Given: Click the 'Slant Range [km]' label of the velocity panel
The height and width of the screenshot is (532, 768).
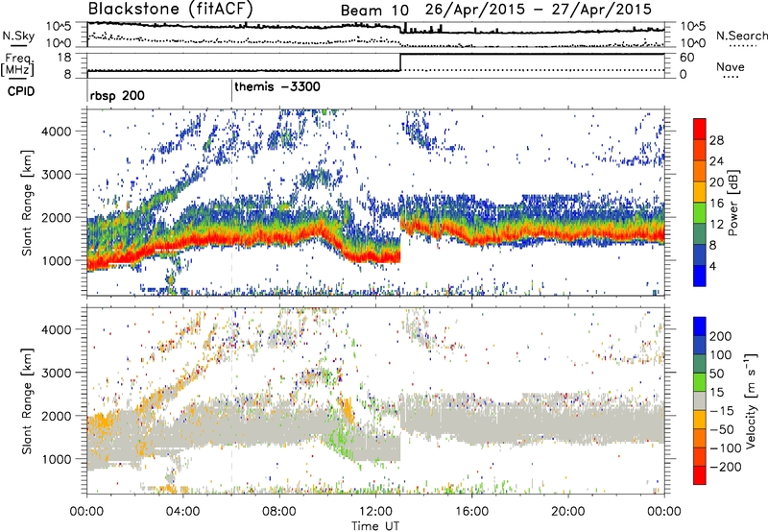Looking at the screenshot, I should tap(27, 400).
